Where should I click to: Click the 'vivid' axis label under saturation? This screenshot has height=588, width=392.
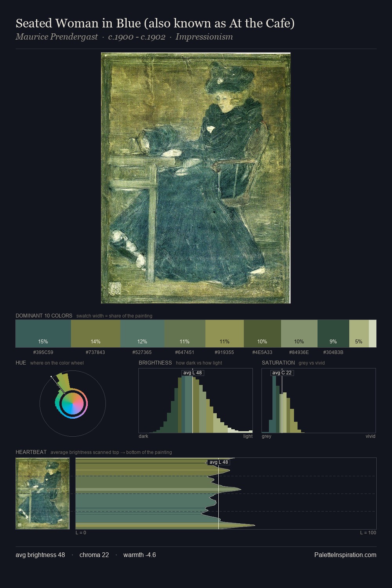click(370, 436)
